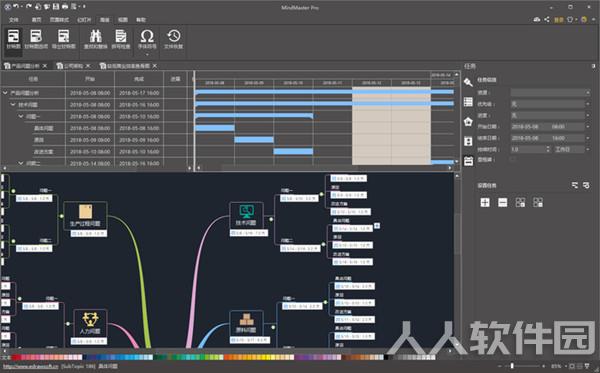Viewport: 600px width, 373px height.
Task: Open the priority dropdown in task panel
Action: [550, 104]
